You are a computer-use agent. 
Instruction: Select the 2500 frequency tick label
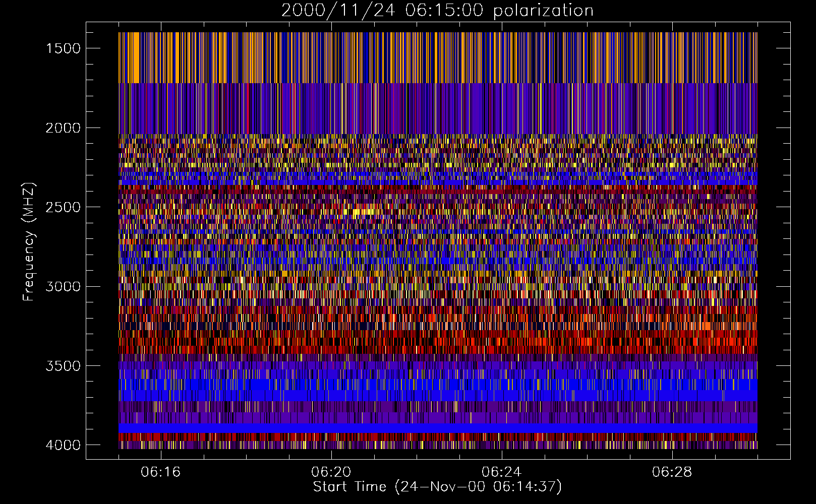pos(63,207)
